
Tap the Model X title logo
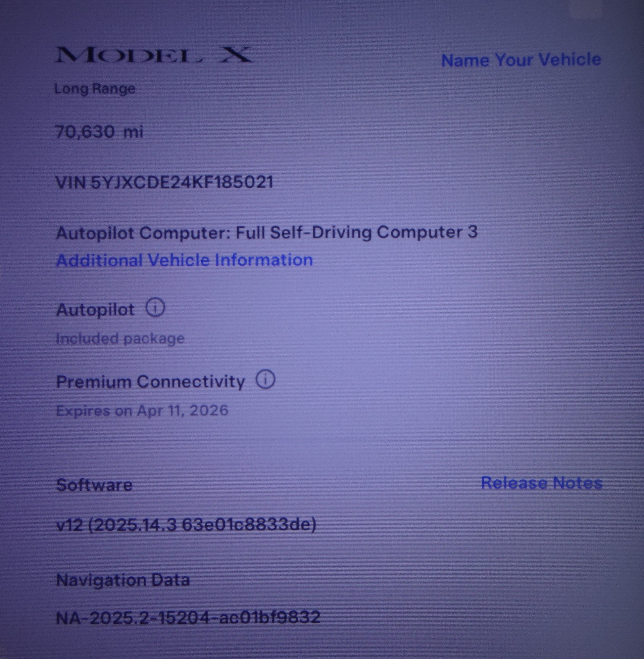154,55
